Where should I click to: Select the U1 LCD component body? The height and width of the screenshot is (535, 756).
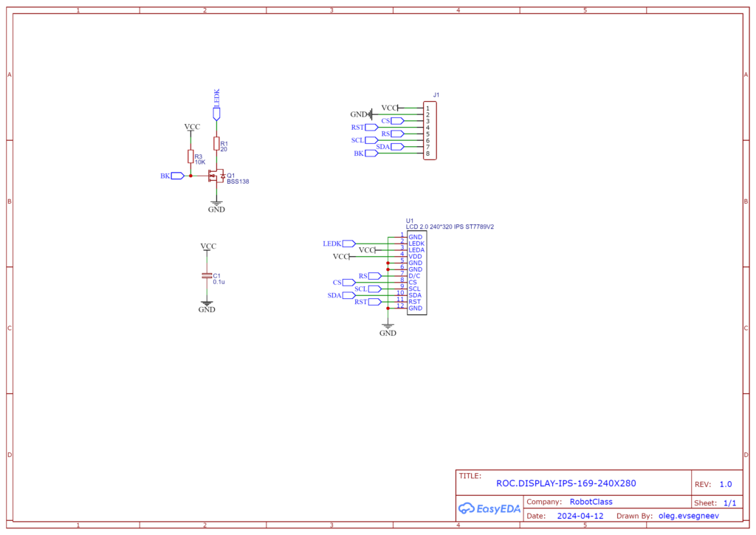416,273
